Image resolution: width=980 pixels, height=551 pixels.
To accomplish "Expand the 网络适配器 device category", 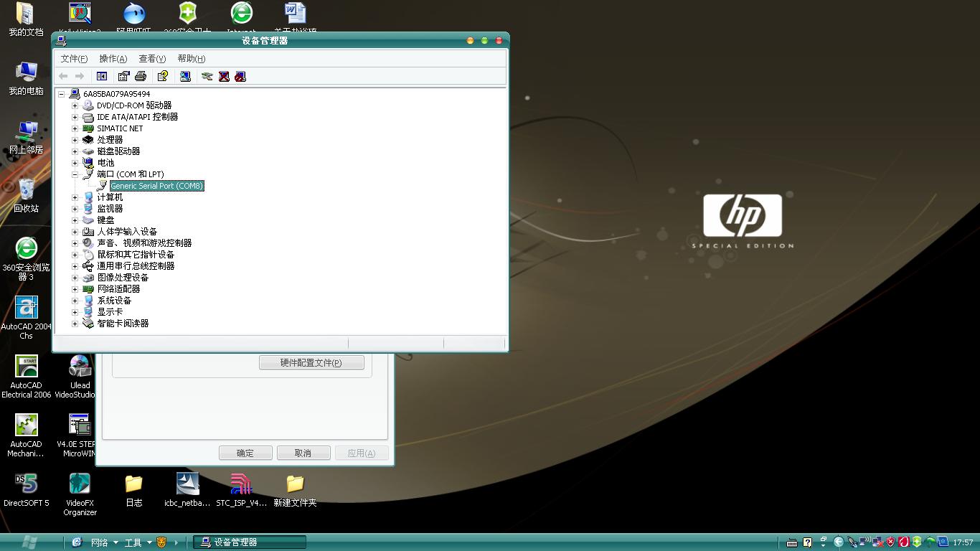I will coord(75,289).
